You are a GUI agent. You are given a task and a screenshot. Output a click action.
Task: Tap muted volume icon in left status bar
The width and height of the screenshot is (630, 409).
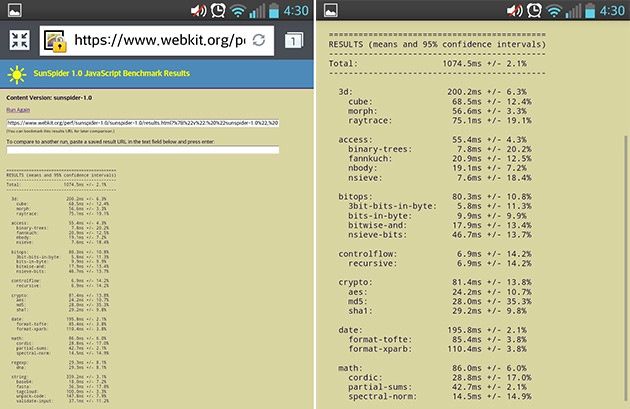198,10
